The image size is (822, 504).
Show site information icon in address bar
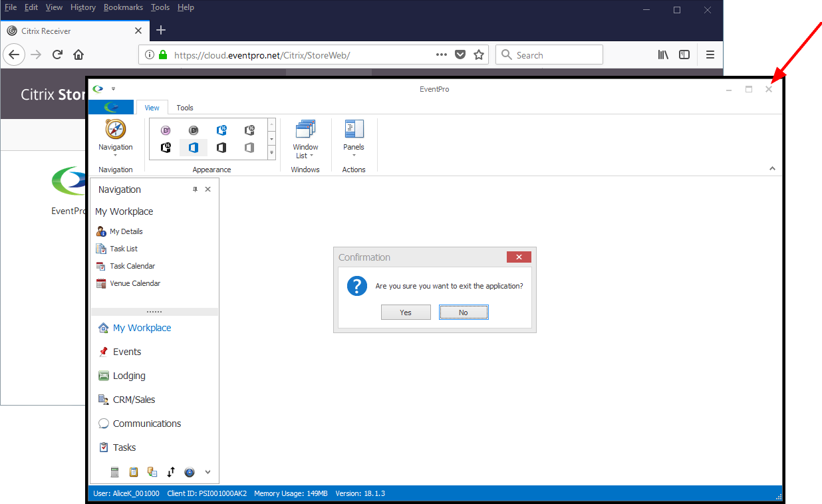[150, 55]
